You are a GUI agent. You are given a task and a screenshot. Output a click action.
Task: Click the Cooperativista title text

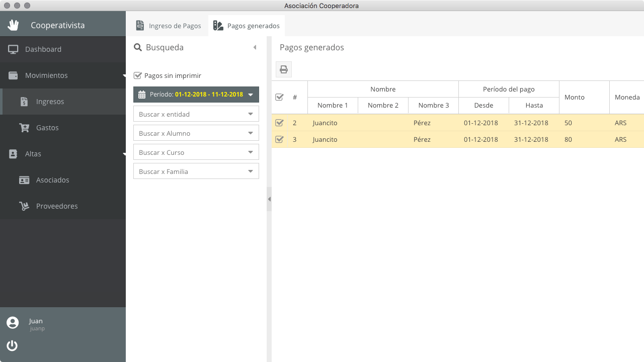pyautogui.click(x=58, y=25)
